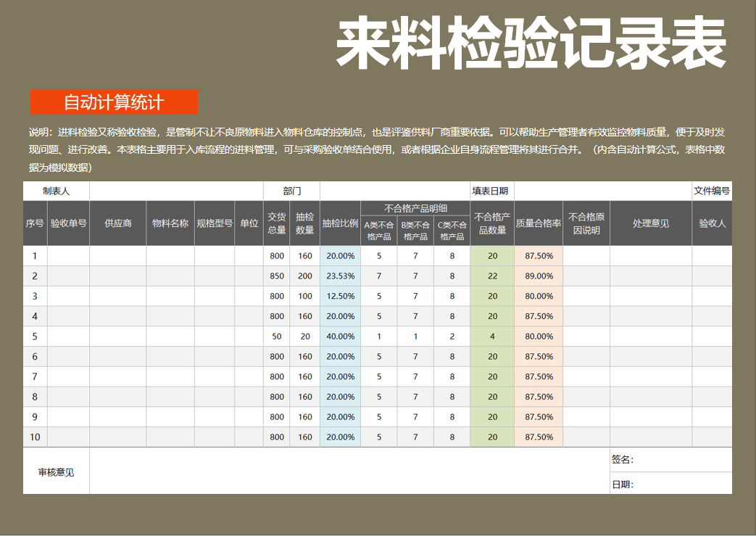Click the 质量合格率 column header
This screenshot has width=756, height=536.
(539, 223)
